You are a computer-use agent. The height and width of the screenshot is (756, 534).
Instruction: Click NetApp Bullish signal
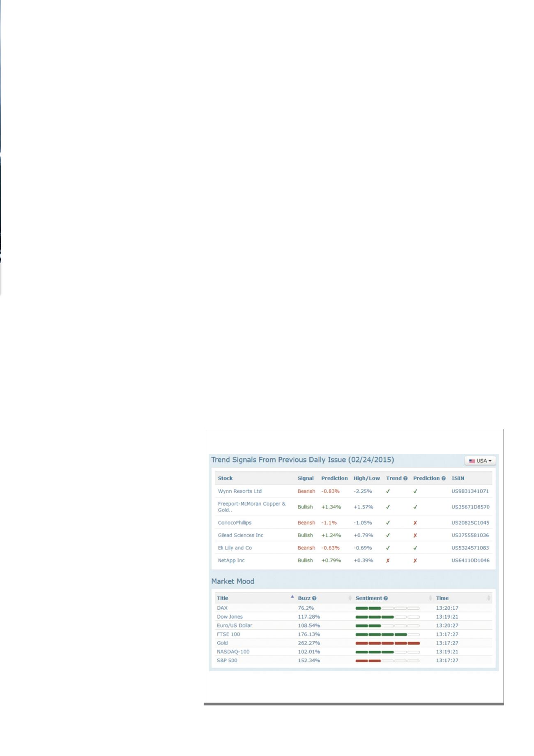pyautogui.click(x=305, y=561)
